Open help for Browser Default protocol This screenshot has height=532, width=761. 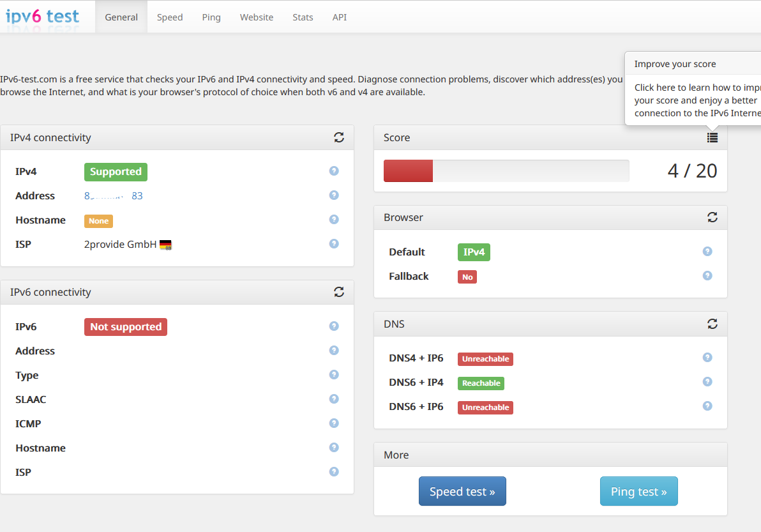pyautogui.click(x=707, y=252)
